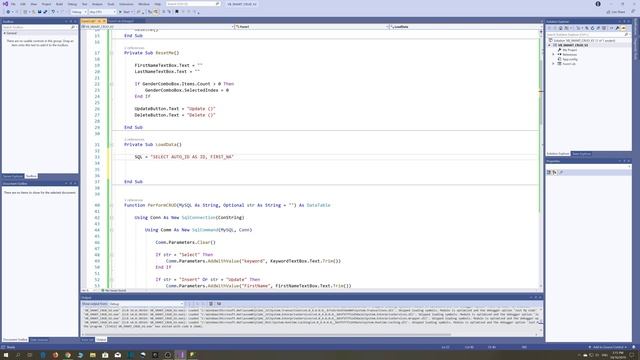The image size is (640, 360).
Task: Collapse the VB_SMART_CRUD_V2 project node
Action: pyautogui.click(x=550, y=45)
